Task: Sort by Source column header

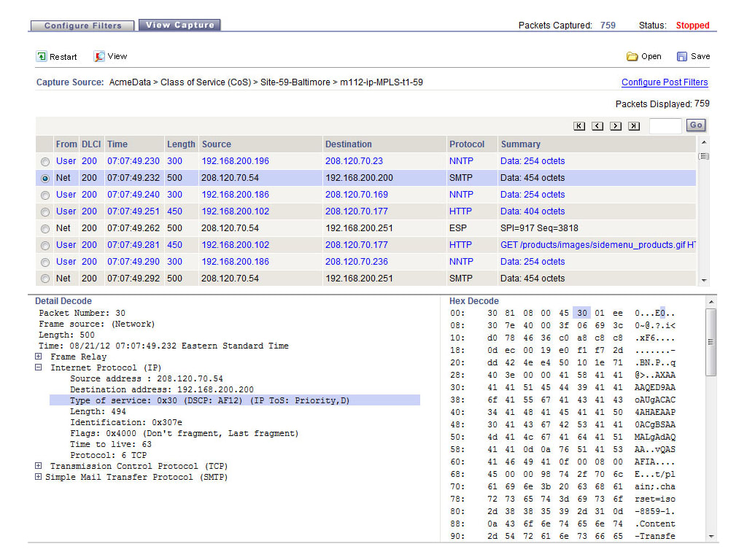Action: [216, 144]
